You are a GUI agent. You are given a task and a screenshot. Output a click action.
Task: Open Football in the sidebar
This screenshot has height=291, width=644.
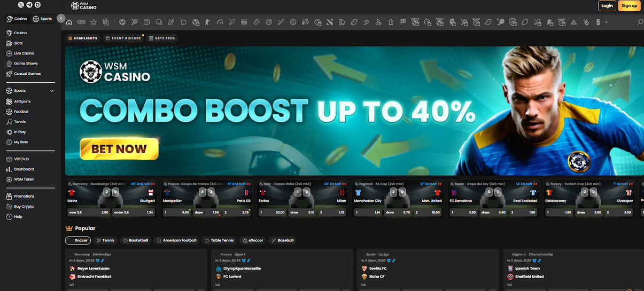pos(18,112)
